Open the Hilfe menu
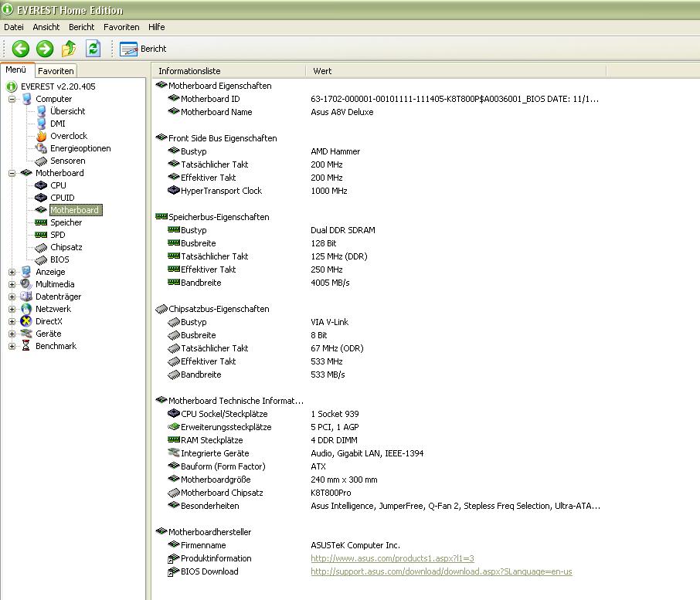This screenshot has height=600, width=700. [157, 27]
